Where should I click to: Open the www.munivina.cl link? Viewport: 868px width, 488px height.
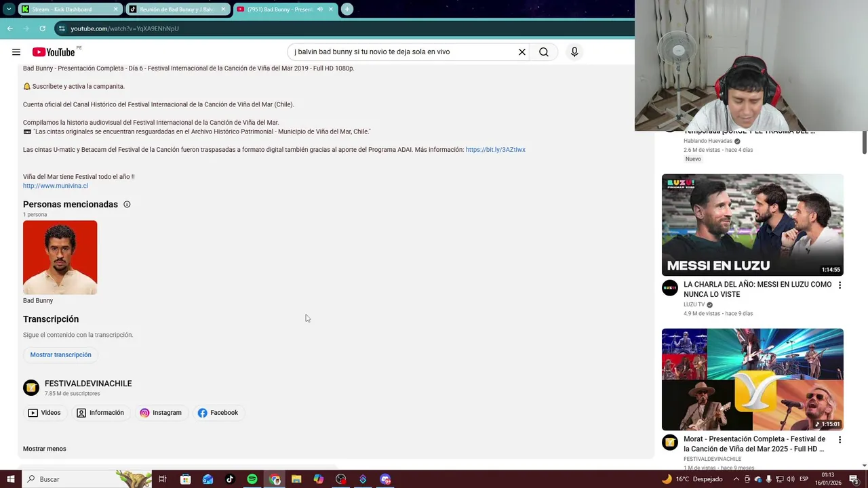tap(55, 186)
